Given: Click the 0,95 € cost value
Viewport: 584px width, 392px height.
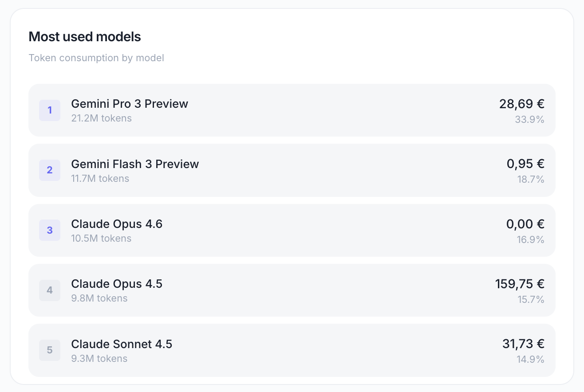Looking at the screenshot, I should 525,164.
